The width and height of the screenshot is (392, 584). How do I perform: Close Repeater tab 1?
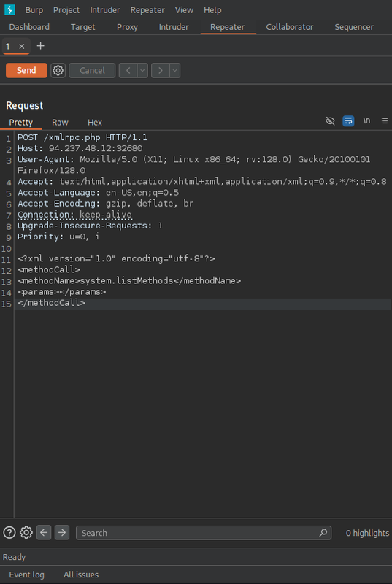[x=22, y=47]
